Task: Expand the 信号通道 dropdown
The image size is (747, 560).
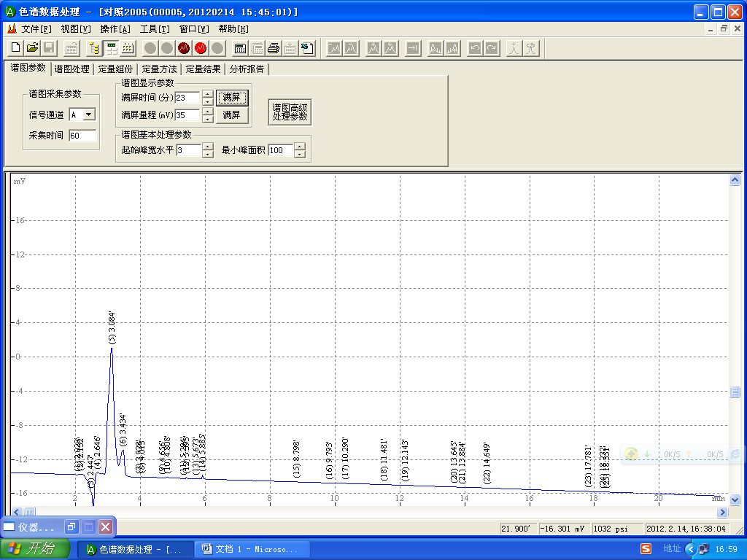Action: point(89,114)
